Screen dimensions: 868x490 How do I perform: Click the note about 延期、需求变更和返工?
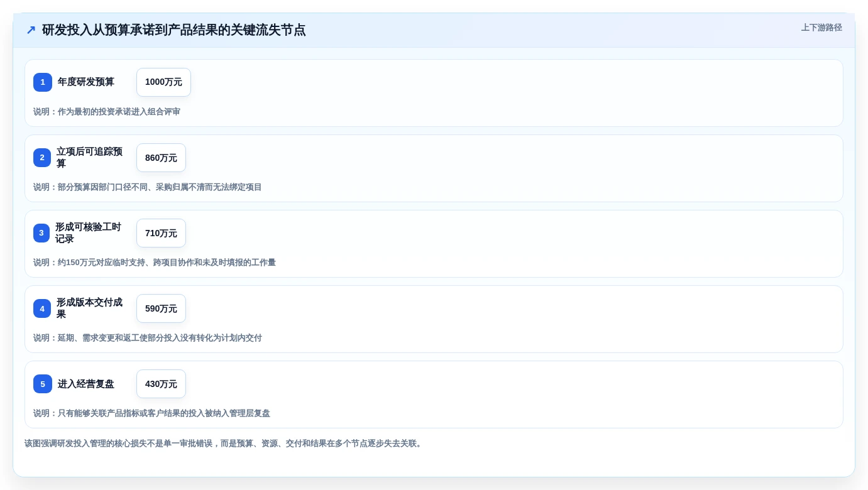click(148, 338)
